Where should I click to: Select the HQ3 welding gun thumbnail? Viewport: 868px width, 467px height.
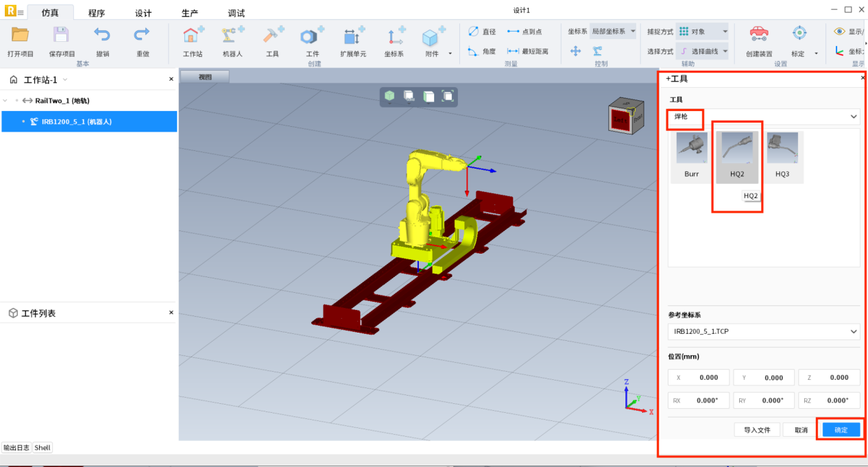point(782,156)
